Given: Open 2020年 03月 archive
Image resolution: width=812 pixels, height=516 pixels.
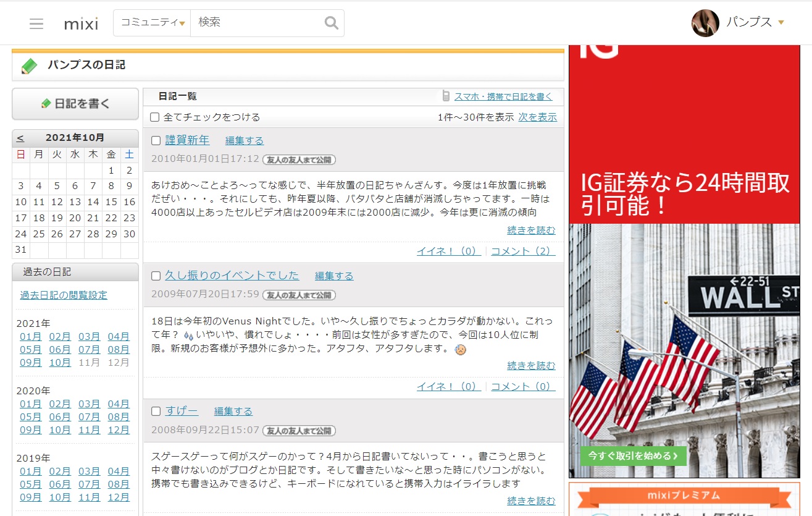Looking at the screenshot, I should (89, 404).
